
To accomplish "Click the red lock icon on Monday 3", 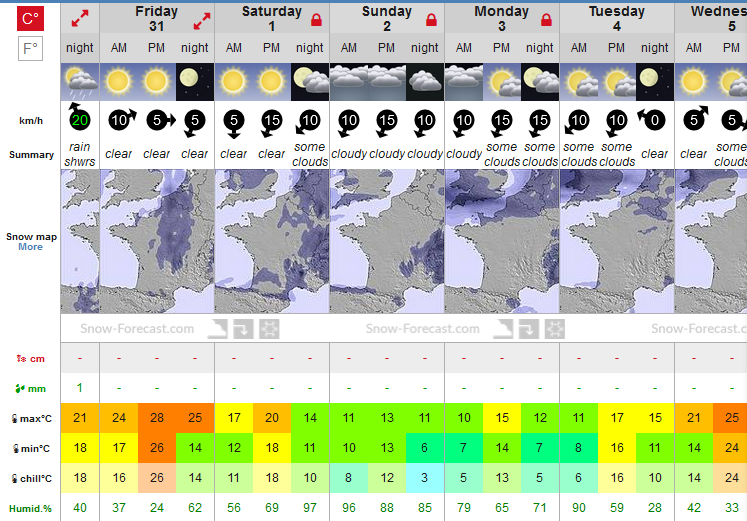I will pyautogui.click(x=546, y=20).
